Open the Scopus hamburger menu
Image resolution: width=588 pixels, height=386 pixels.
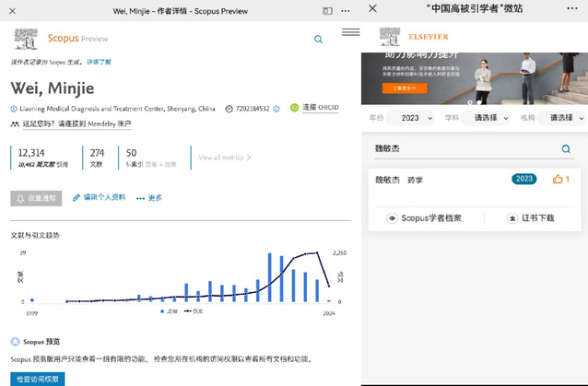(x=350, y=32)
